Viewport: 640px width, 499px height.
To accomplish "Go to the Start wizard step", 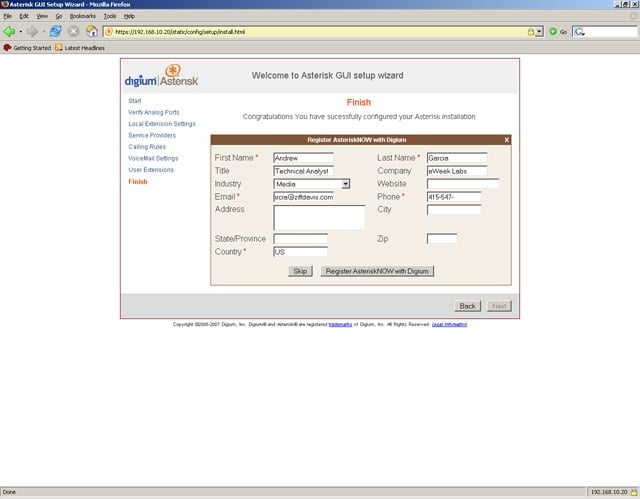I will click(135, 101).
